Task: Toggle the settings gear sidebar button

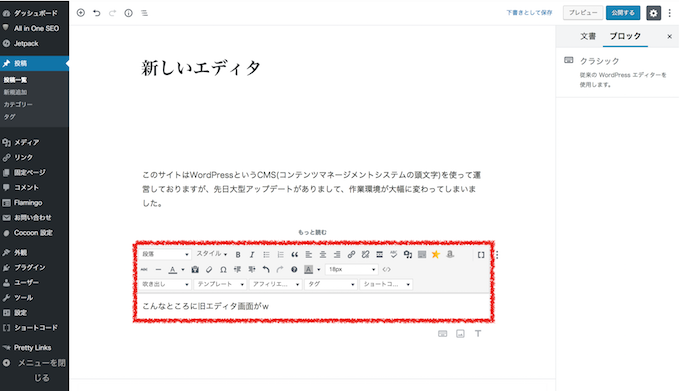Action: click(653, 13)
